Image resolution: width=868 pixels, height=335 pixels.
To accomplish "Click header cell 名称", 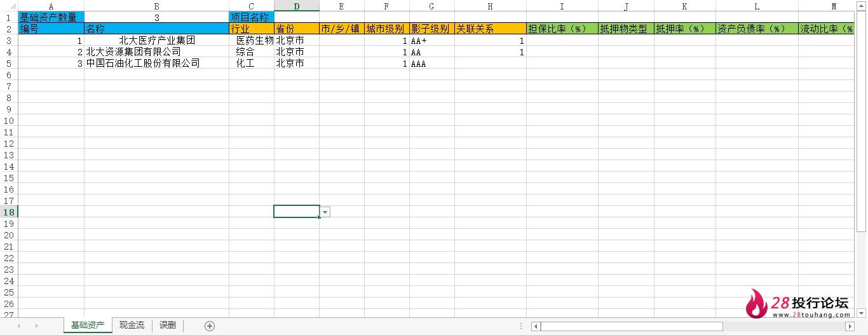I will [156, 29].
